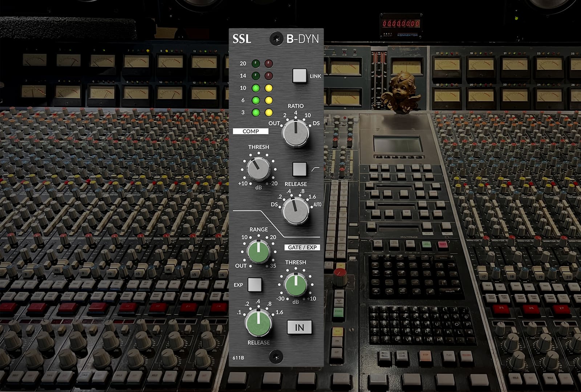Viewport: 581px width, 392px height.
Task: Toggle the EXP mode button
Action: 255,285
